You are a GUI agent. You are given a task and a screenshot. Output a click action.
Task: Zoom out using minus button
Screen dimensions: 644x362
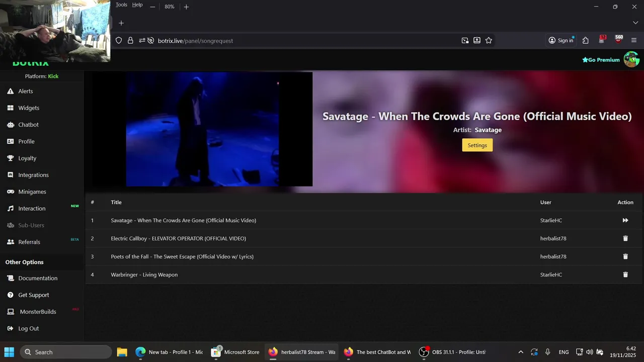coord(152,7)
